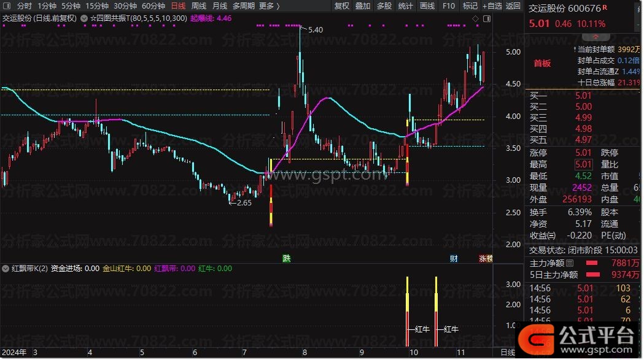644x360 pixels.
Task: Toggle the left sidebar panel icon
Action: point(7,6)
